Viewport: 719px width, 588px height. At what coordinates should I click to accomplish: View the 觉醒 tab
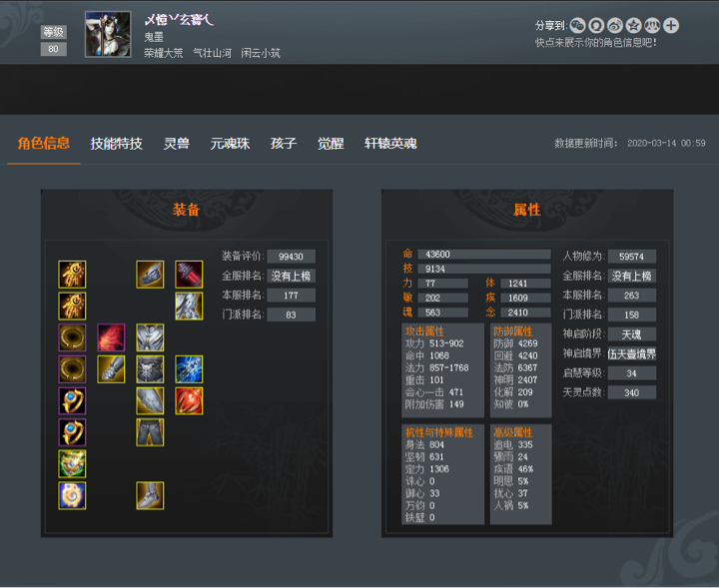coord(331,144)
